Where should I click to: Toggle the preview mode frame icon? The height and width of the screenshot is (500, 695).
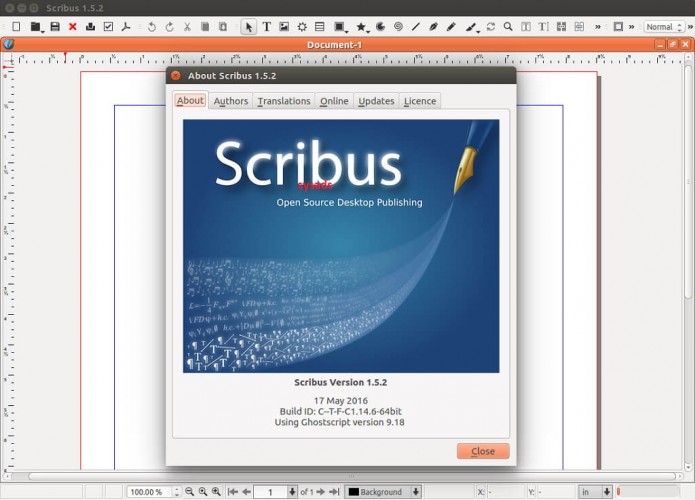[x=618, y=27]
